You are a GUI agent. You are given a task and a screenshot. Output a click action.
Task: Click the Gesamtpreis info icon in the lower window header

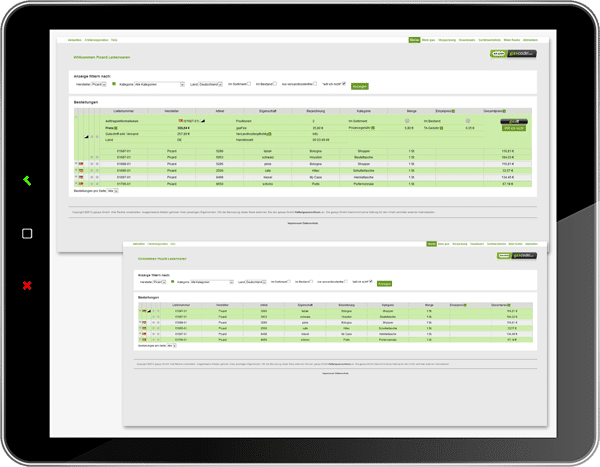tap(509, 305)
